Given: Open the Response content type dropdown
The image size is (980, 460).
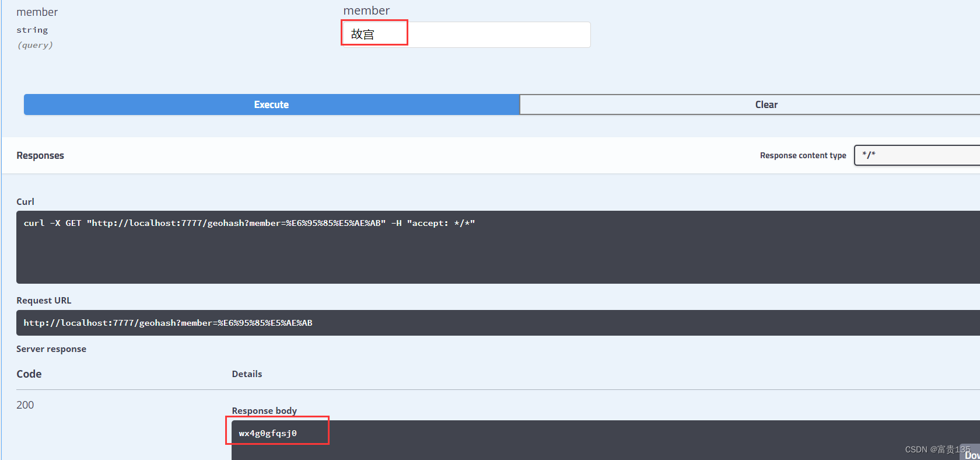Looking at the screenshot, I should 917,155.
